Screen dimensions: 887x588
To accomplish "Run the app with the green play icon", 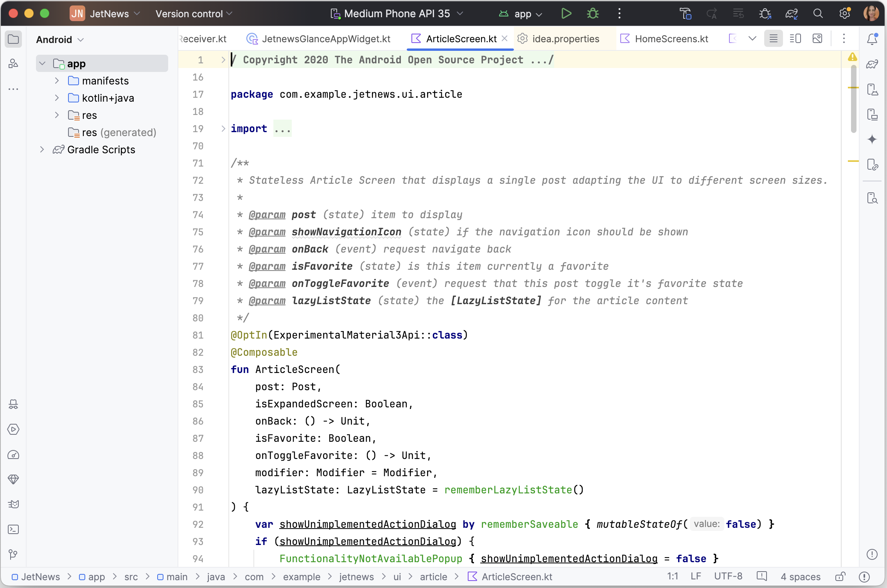I will (566, 14).
